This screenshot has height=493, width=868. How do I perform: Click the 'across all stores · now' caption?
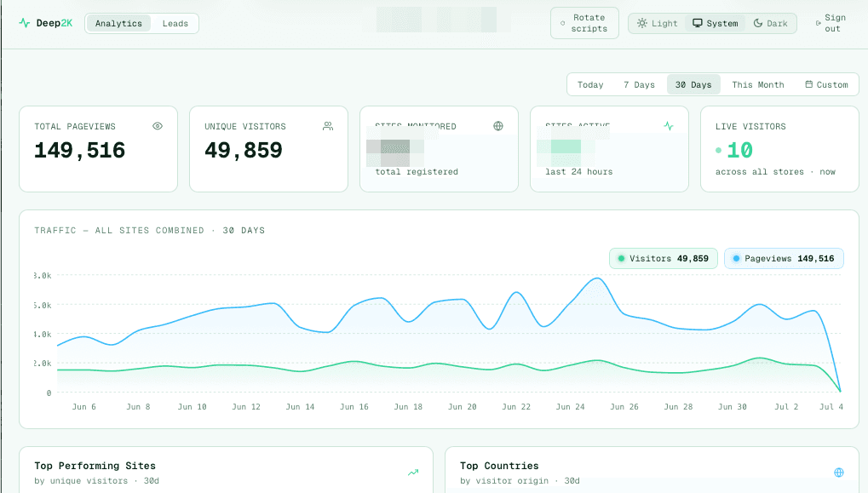[775, 172]
